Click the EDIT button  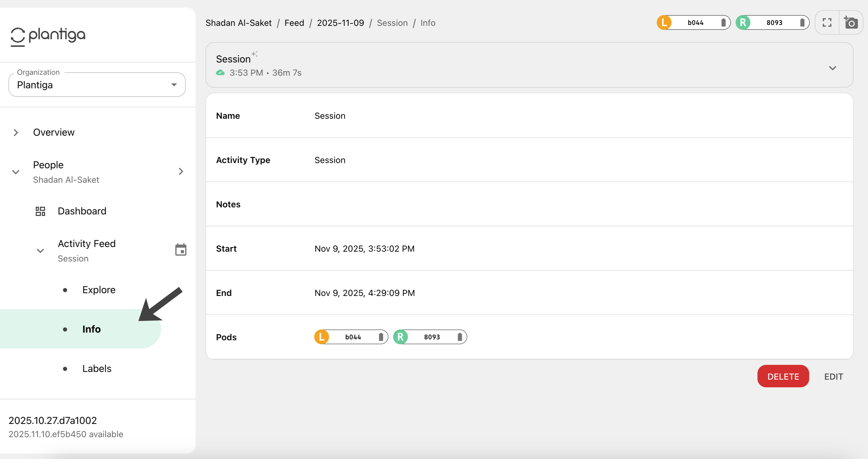(x=833, y=377)
